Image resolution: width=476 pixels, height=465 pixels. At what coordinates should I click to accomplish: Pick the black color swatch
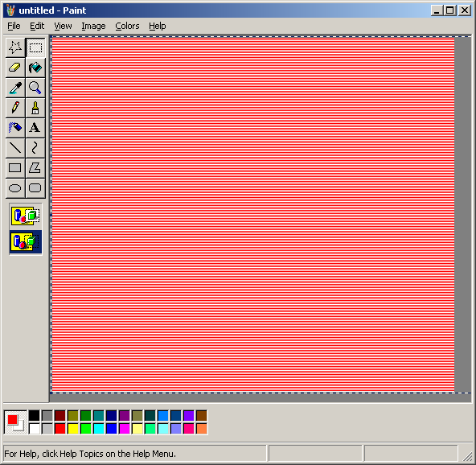[x=35, y=415]
